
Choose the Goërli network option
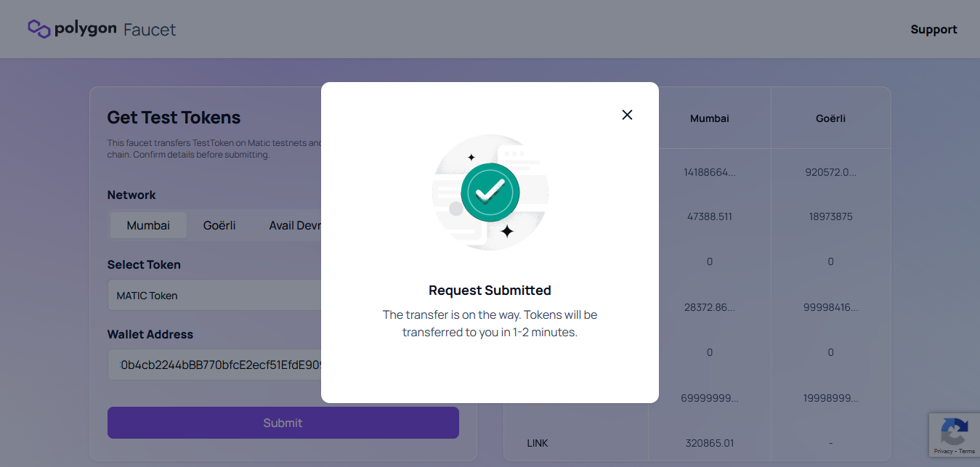pos(219,226)
